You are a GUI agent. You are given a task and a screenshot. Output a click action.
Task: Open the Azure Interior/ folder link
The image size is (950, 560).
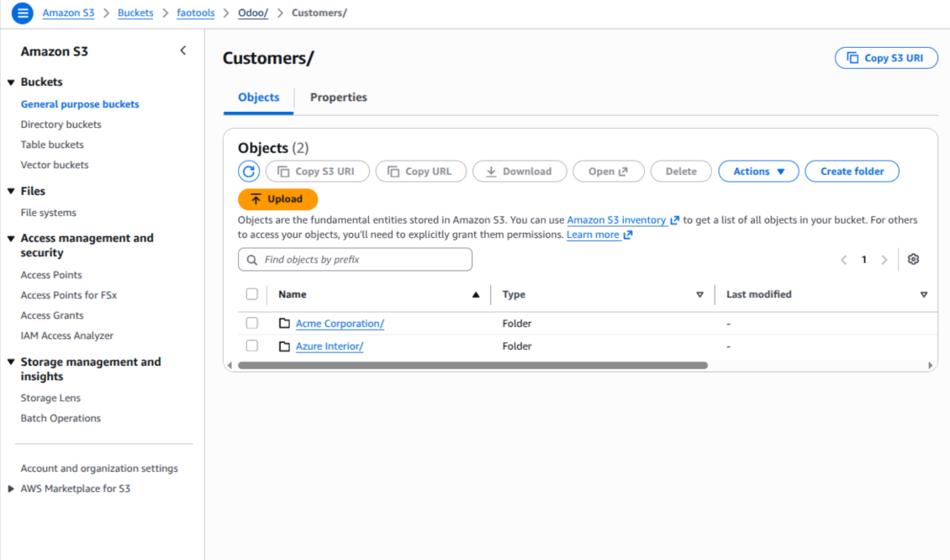click(x=330, y=346)
